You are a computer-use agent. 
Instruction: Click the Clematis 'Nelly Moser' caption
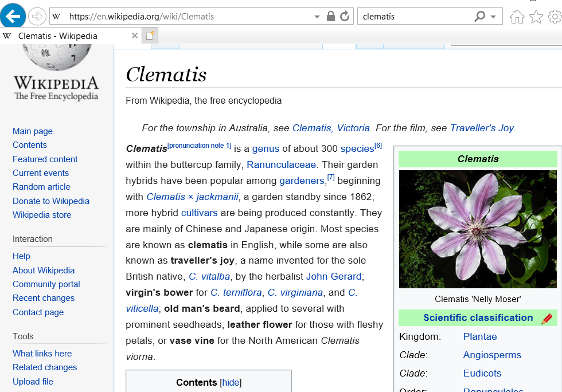[478, 299]
